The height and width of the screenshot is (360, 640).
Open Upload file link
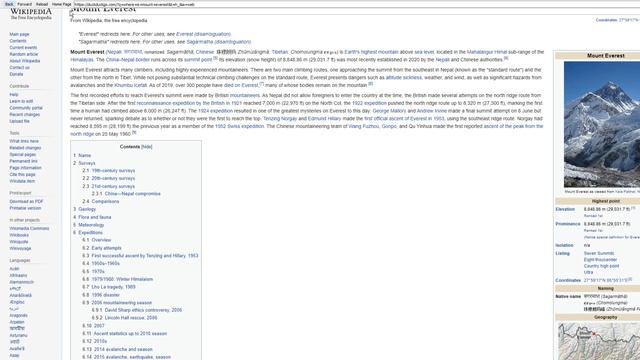pyautogui.click(x=19, y=121)
